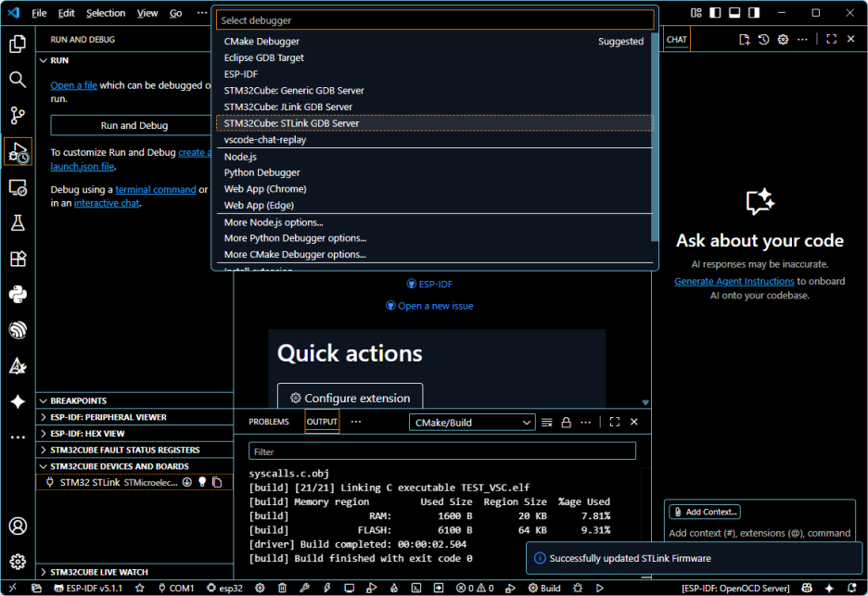The height and width of the screenshot is (596, 868).
Task: Expand STM32CUBE LIVE WATCH section
Action: [x=44, y=572]
